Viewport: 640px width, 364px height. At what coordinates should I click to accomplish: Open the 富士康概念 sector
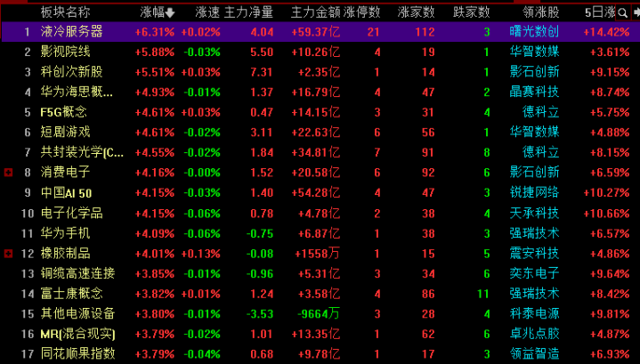[71, 294]
